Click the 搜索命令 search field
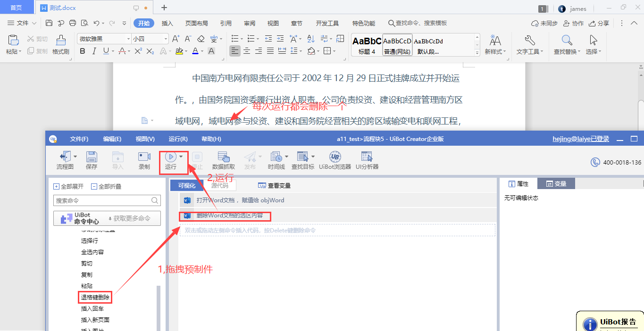Viewport: 644px width, 331px height. coord(107,200)
